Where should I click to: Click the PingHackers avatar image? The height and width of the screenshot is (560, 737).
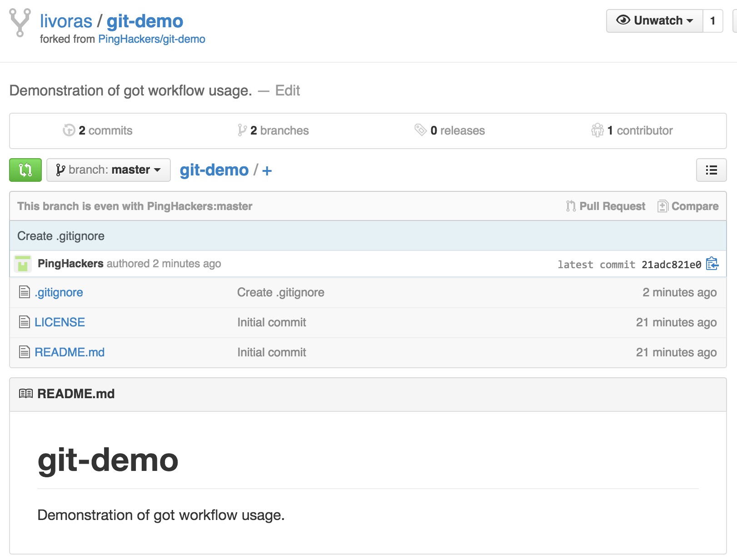[23, 264]
